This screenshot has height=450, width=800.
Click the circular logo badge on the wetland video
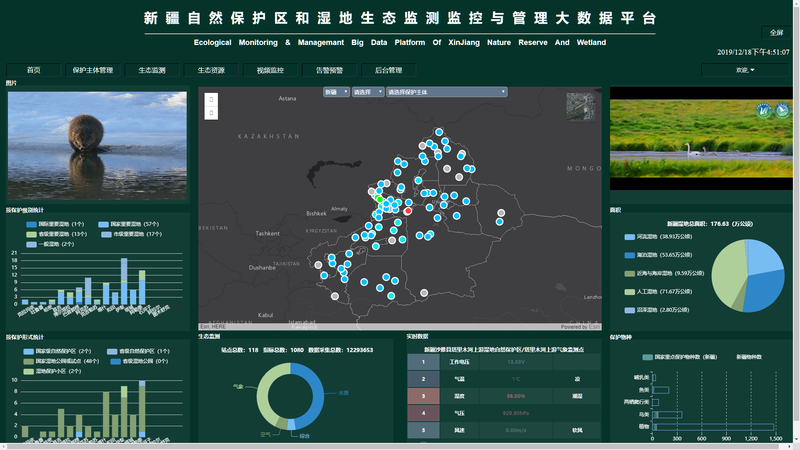762,112
